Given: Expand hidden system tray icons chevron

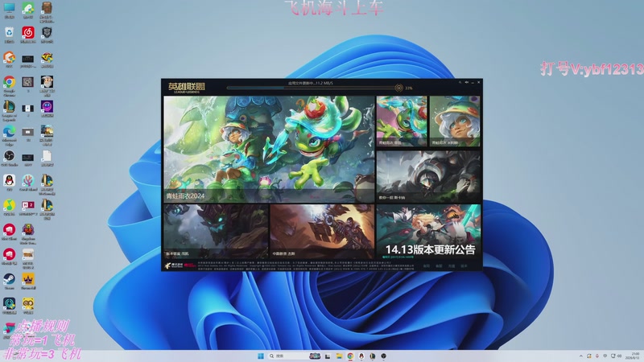Looking at the screenshot, I should coord(580,356).
